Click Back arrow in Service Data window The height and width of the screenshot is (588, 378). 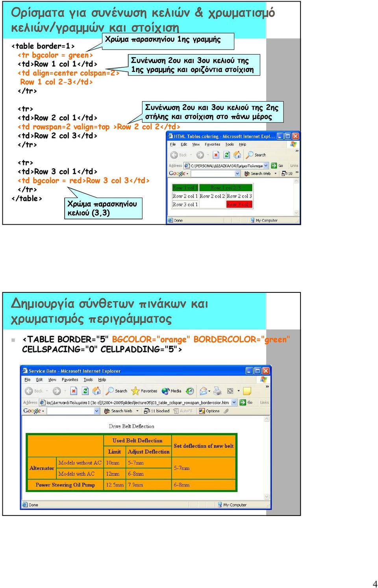point(29,391)
